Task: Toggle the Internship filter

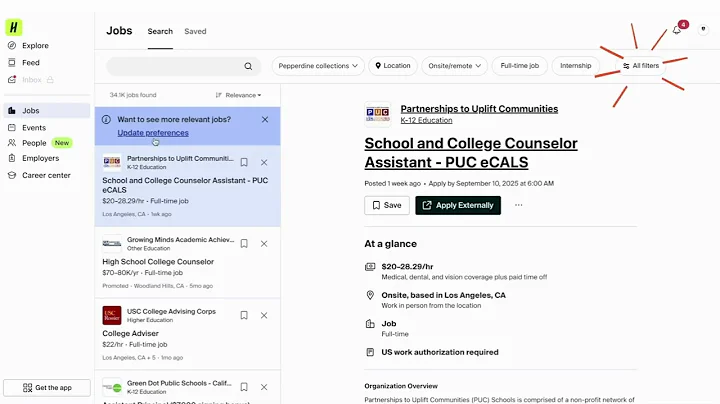Action: tap(575, 66)
